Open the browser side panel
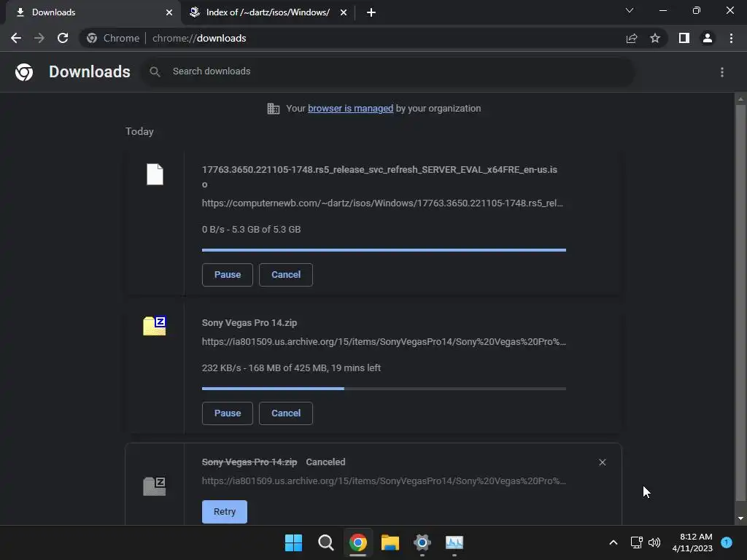Image resolution: width=747 pixels, height=560 pixels. coord(684,38)
